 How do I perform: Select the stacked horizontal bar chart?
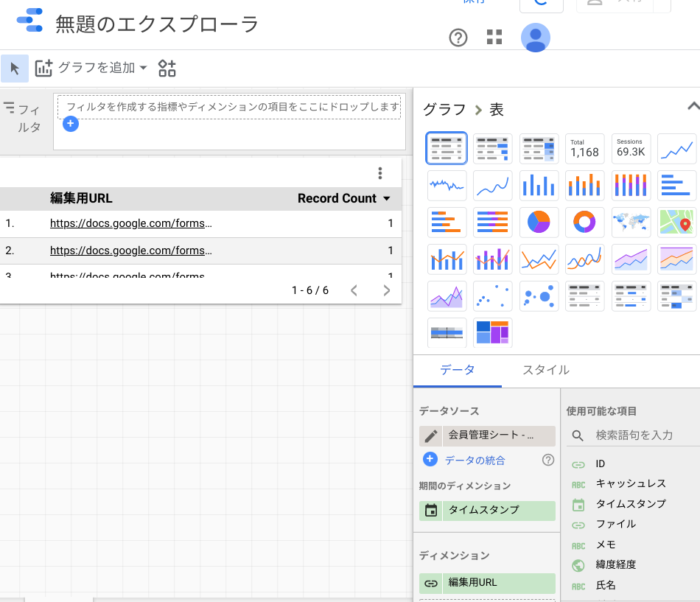click(447, 222)
